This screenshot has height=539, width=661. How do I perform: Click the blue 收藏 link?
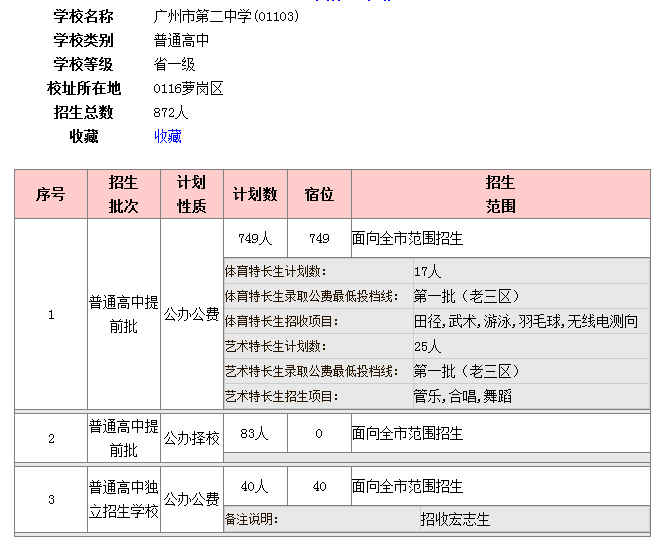coord(168,136)
